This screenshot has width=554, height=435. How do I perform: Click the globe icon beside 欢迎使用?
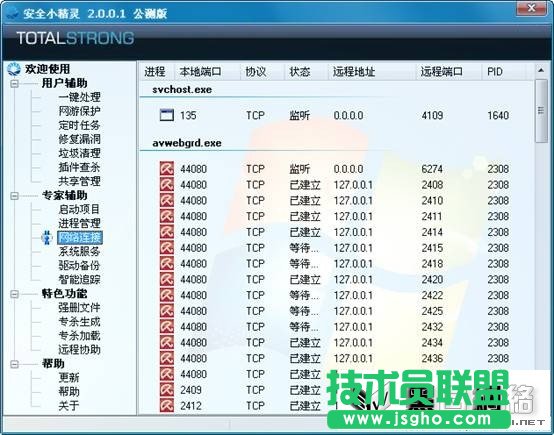click(14, 69)
